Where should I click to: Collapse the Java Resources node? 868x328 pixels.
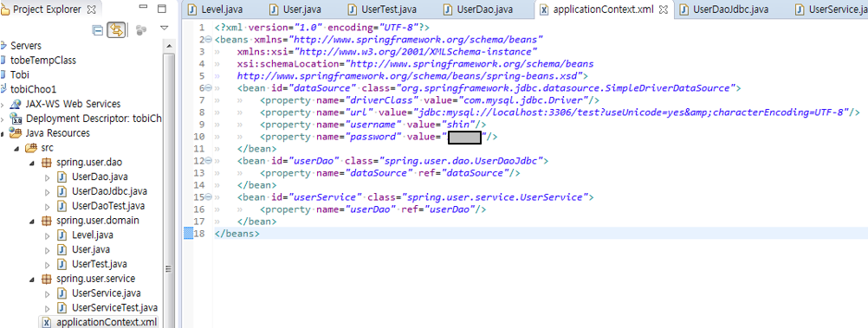(x=3, y=133)
